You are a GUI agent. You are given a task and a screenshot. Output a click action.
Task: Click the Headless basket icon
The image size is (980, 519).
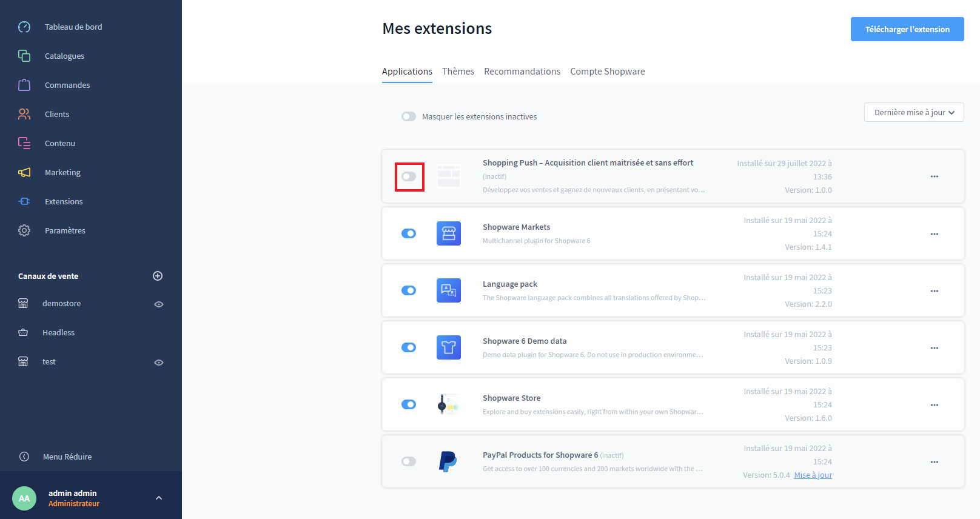click(x=23, y=332)
